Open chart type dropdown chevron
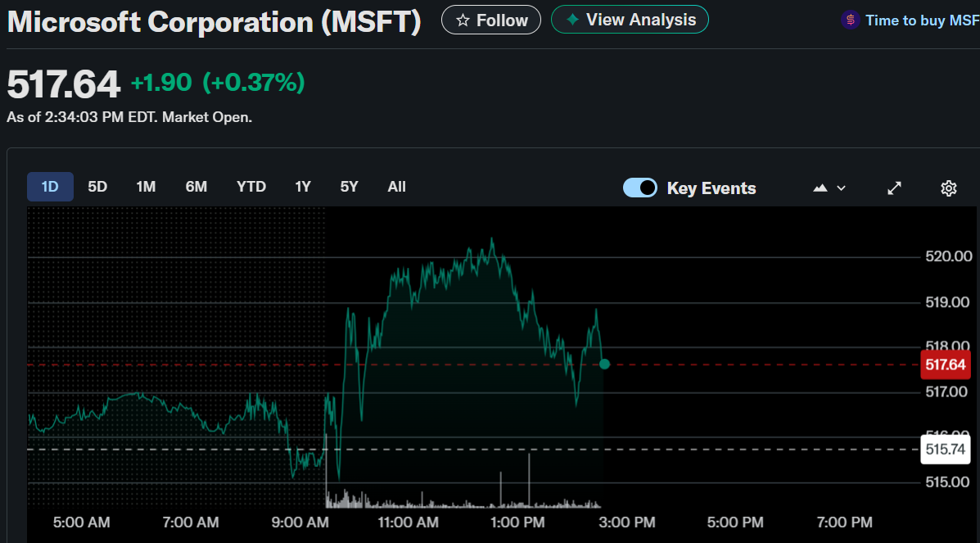 (x=841, y=188)
